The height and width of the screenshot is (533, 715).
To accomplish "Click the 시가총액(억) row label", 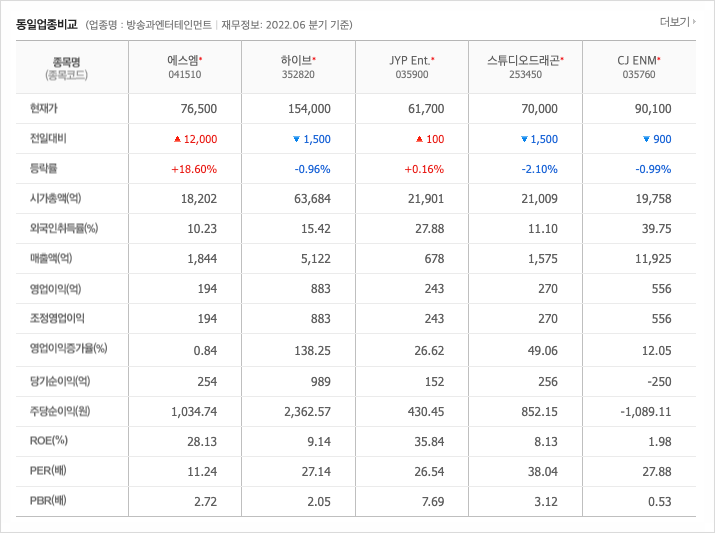I will 56,198.
